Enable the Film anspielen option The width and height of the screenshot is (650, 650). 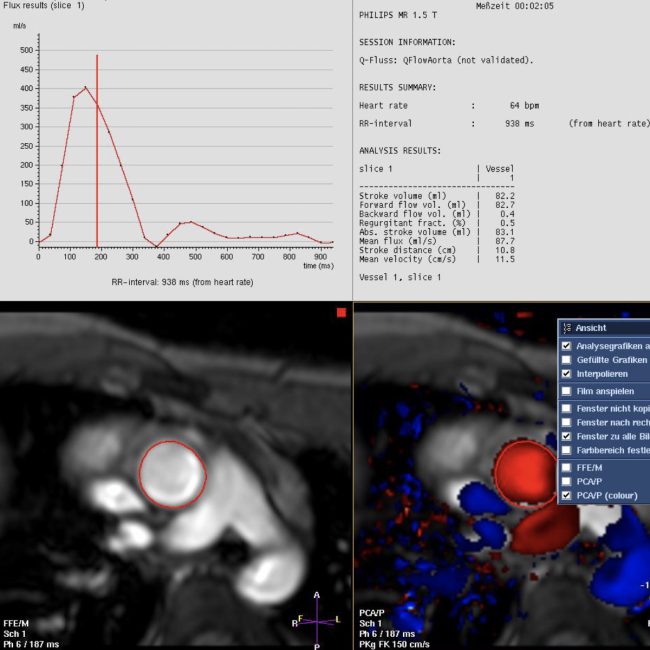pyautogui.click(x=567, y=391)
